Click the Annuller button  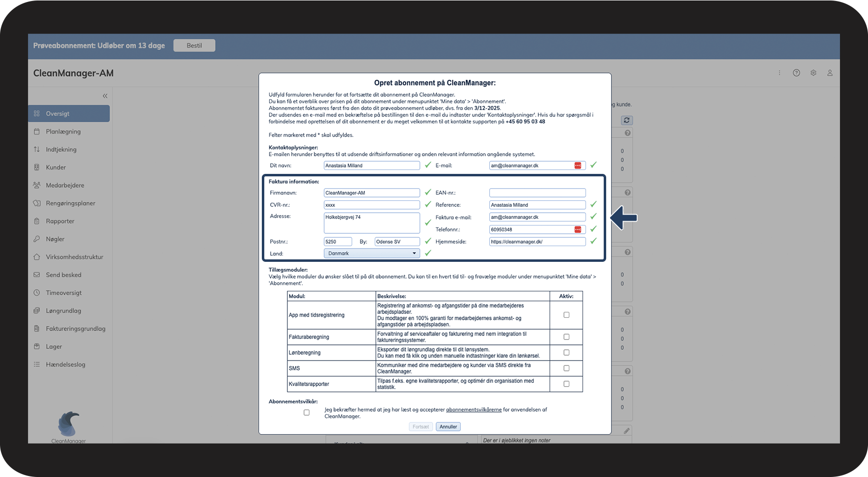point(448,427)
